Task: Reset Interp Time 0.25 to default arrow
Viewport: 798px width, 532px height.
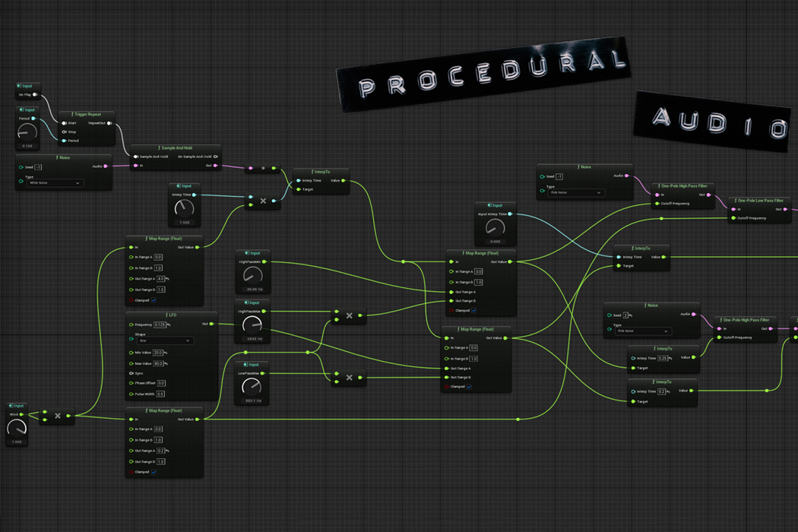Action: coord(670,359)
